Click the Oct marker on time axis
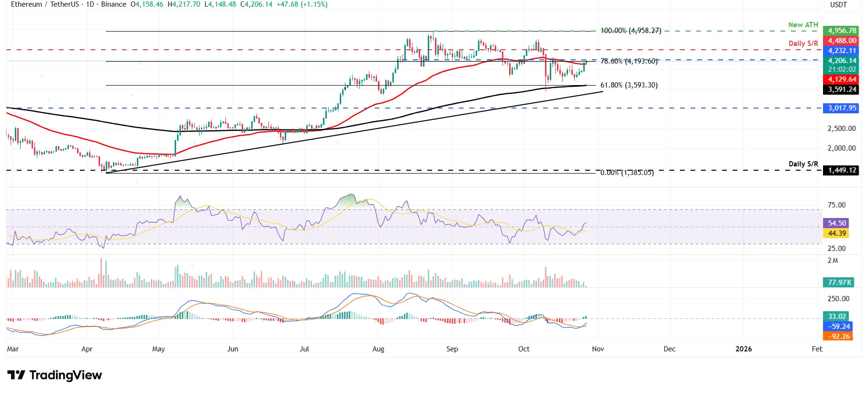 [x=523, y=349]
